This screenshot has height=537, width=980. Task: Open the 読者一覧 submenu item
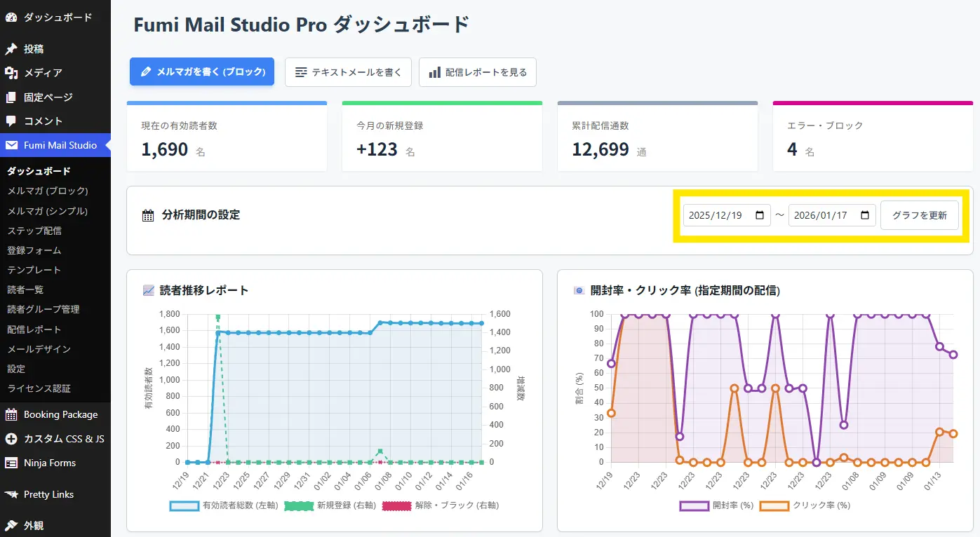tap(25, 290)
